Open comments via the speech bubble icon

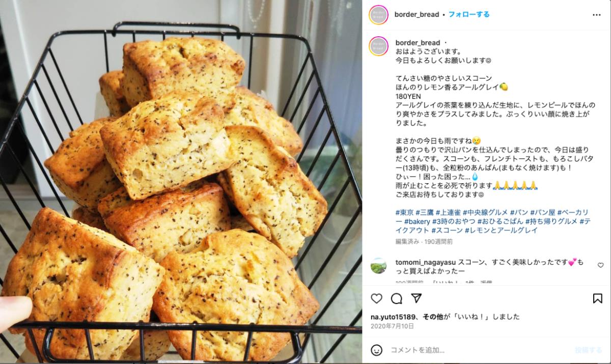tap(396, 298)
